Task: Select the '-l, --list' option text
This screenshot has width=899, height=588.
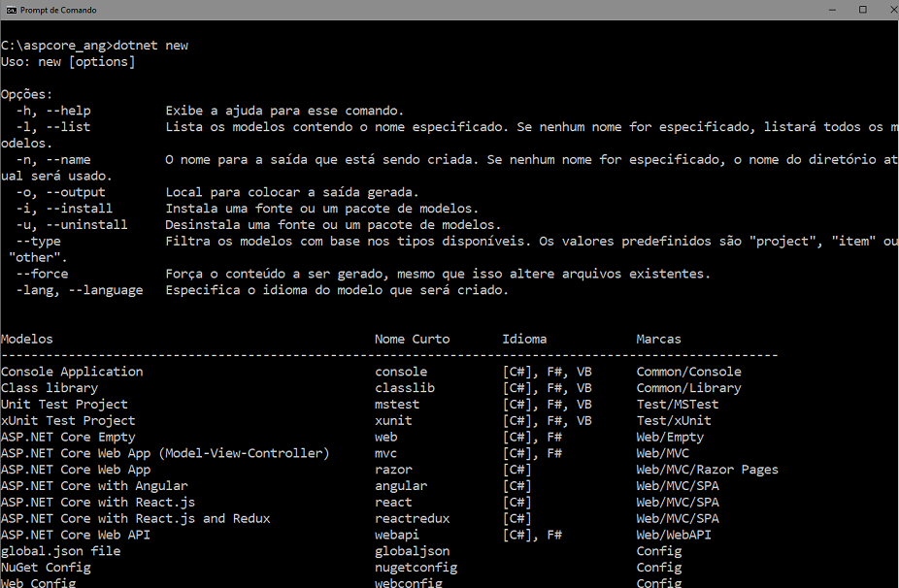Action: click(53, 127)
